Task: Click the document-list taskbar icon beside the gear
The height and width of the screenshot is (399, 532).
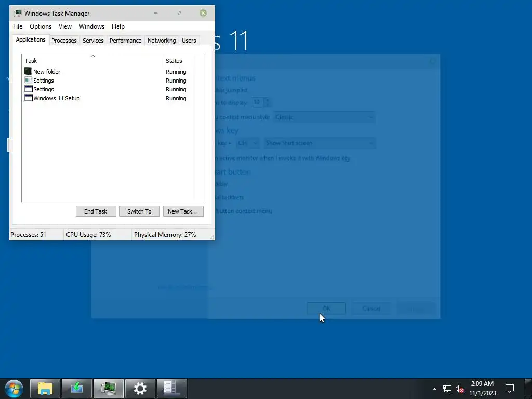Action: [x=171, y=389]
